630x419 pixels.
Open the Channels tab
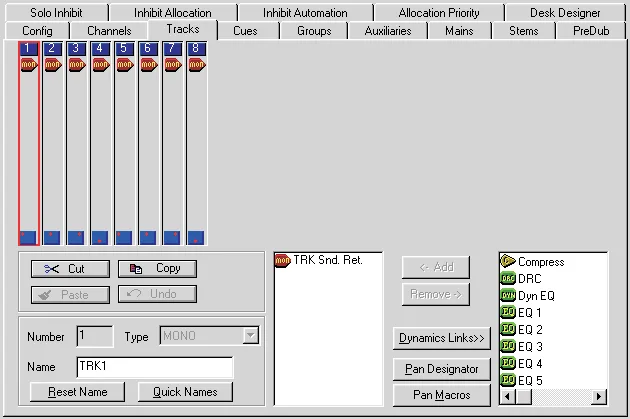click(109, 31)
